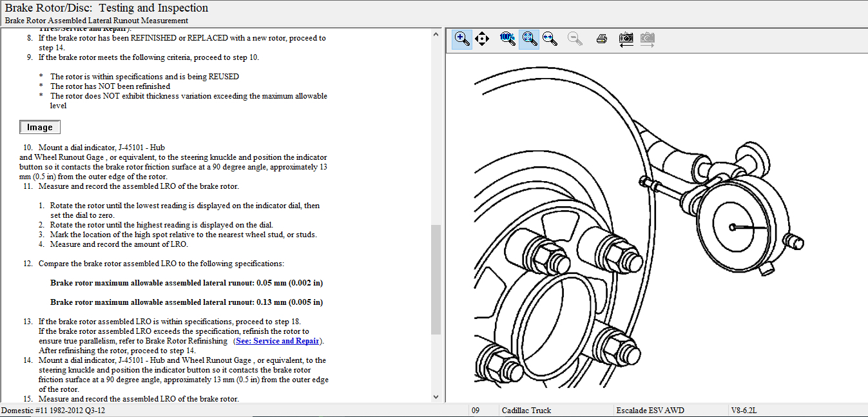Click the zoom out magnifier icon

tap(575, 39)
